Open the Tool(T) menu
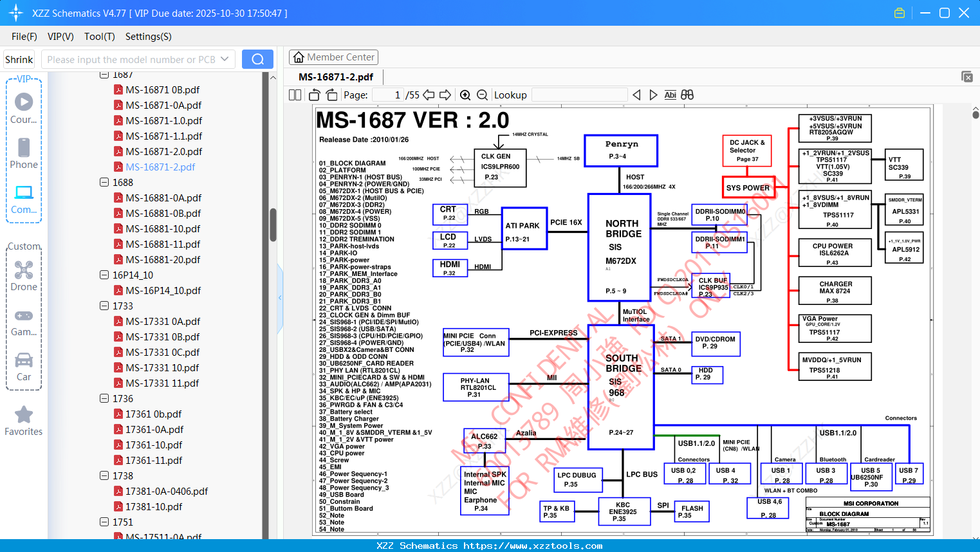This screenshot has width=980, height=552. click(x=99, y=37)
